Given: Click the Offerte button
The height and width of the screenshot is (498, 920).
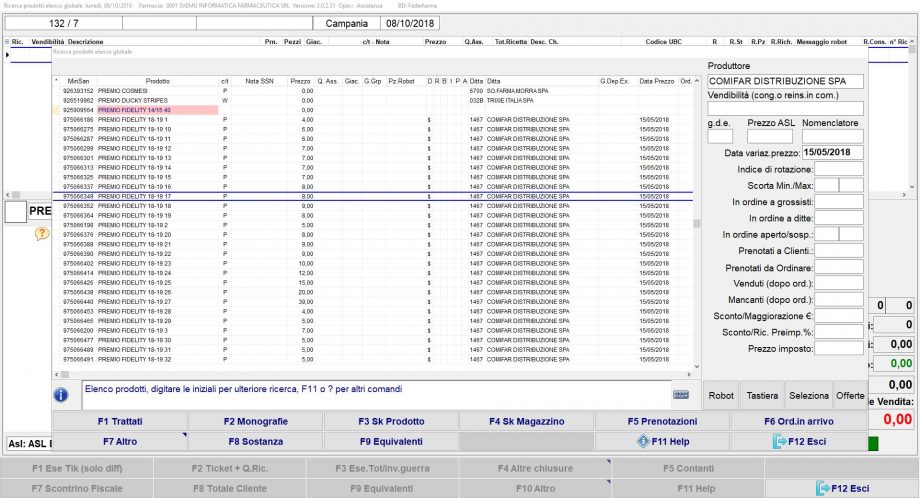Looking at the screenshot, I should (x=850, y=396).
